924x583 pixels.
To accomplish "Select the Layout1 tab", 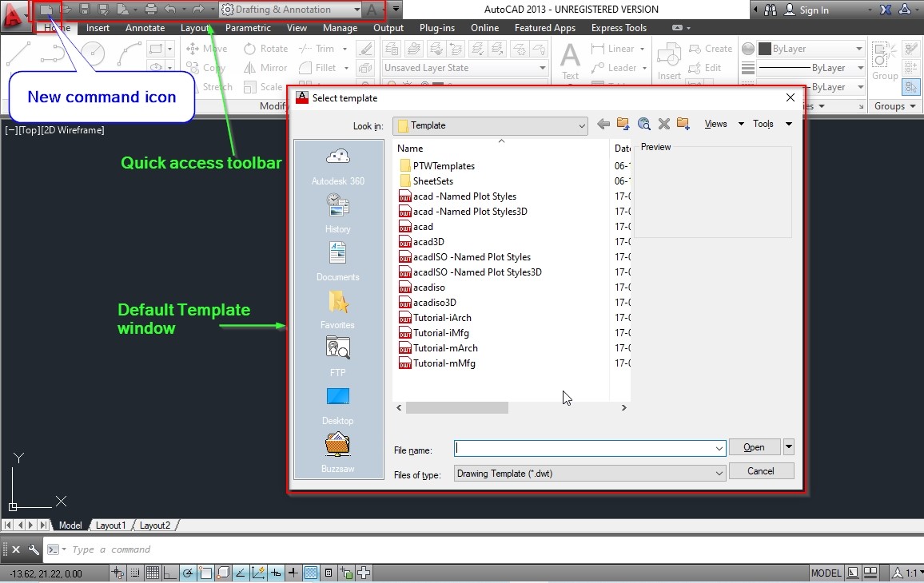I will [x=110, y=525].
